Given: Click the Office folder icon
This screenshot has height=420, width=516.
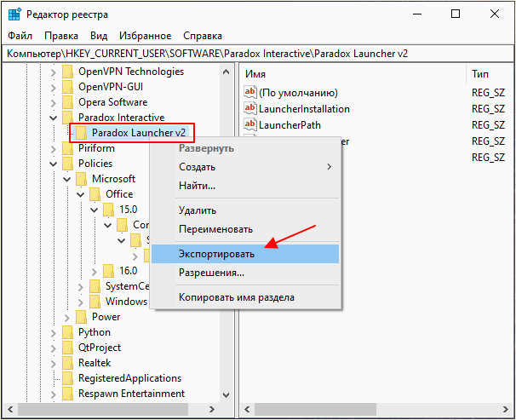Looking at the screenshot, I should [x=95, y=194].
